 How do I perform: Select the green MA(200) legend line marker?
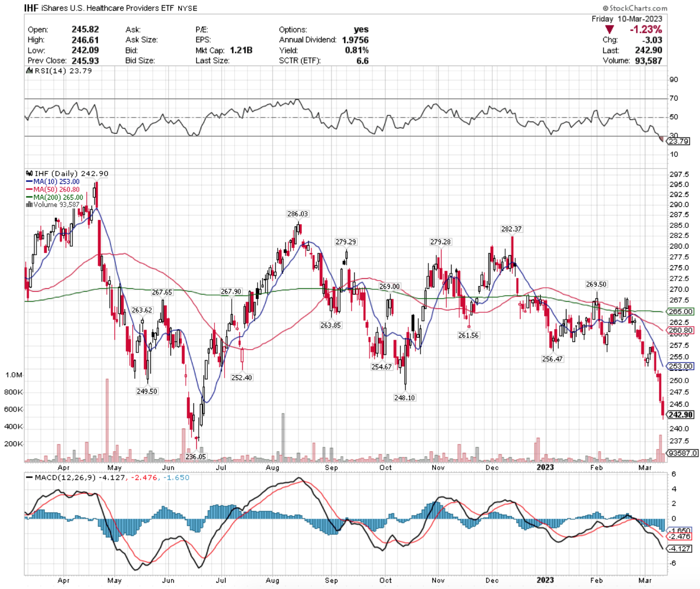click(x=29, y=197)
